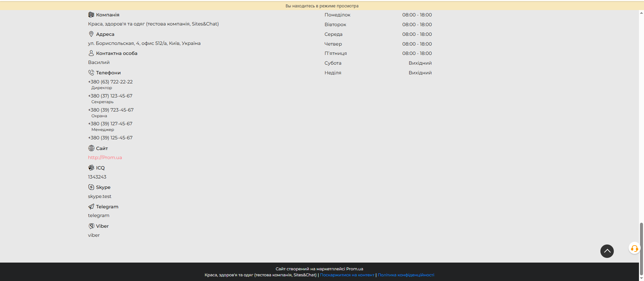Image resolution: width=644 pixels, height=281 pixels.
Task: Open the Поскаржитися на контент link
Action: coord(347,275)
